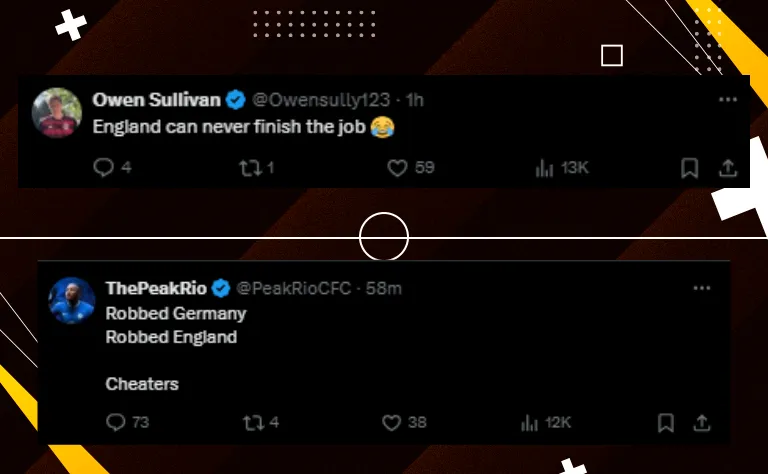Retweet Owen Sullivan's England post

pyautogui.click(x=249, y=168)
